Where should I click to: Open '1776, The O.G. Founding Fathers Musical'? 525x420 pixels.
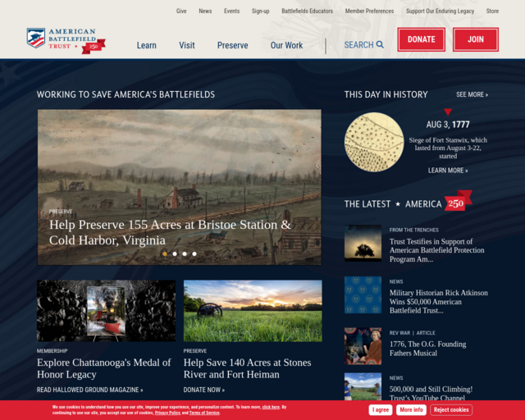pyautogui.click(x=427, y=349)
